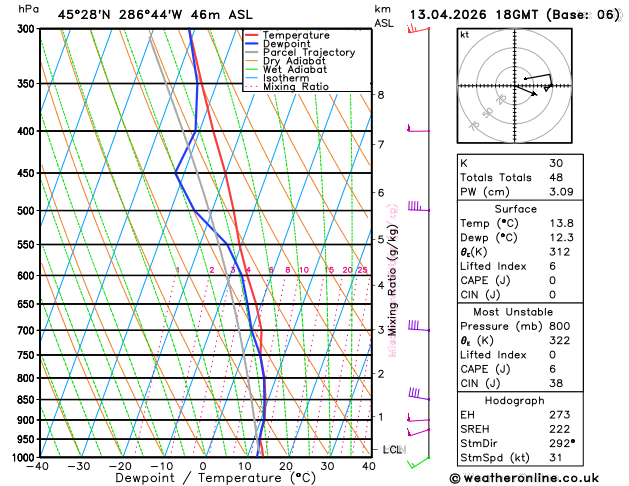629x486 pixels.
Task: Click the wind barb at 300 hPa
Action: point(418,29)
